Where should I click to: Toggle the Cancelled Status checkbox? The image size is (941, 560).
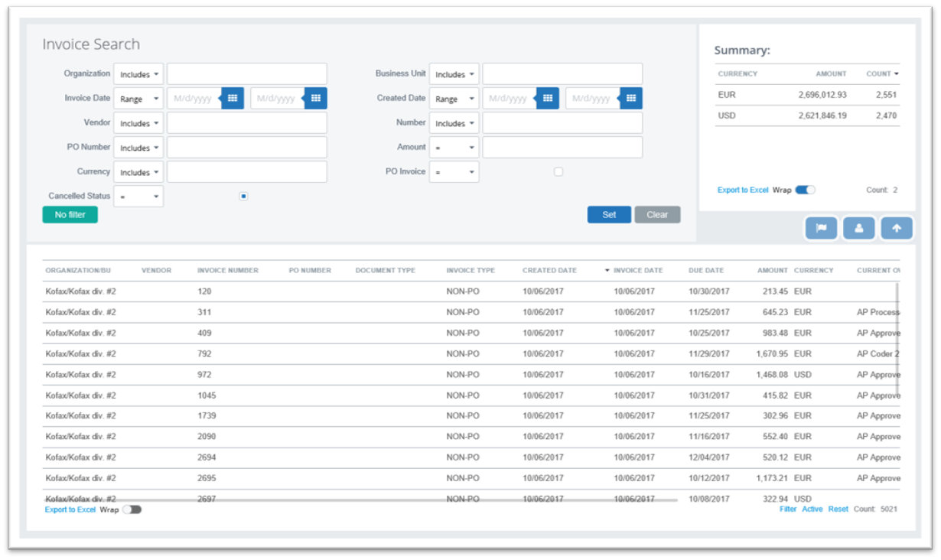coord(243,197)
